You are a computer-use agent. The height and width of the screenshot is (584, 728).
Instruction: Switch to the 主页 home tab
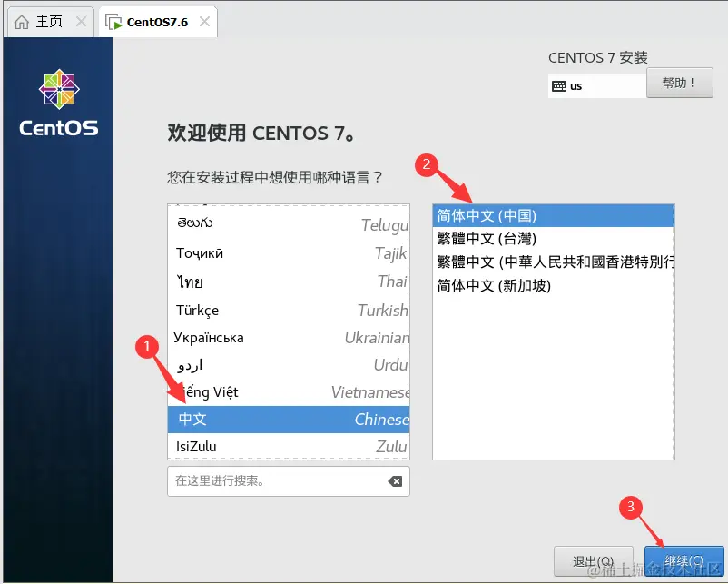[49, 22]
